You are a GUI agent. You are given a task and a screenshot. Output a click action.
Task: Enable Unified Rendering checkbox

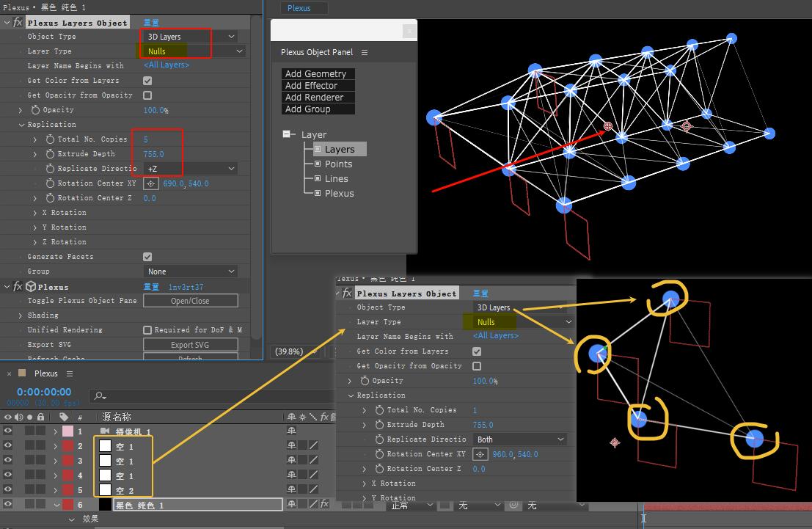(147, 330)
